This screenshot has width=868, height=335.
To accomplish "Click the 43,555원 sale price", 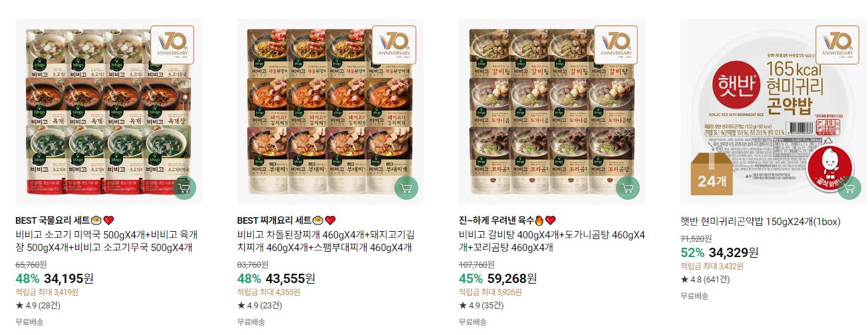I will [290, 278].
